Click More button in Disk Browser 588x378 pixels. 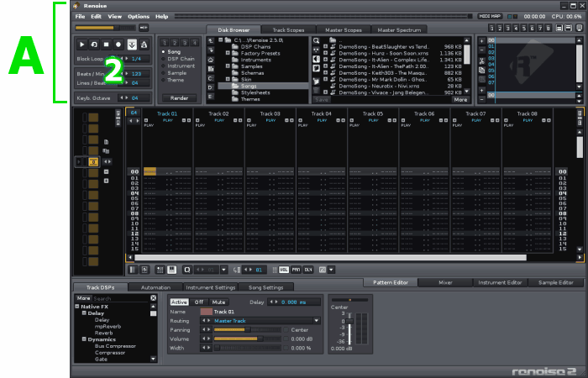(x=460, y=100)
